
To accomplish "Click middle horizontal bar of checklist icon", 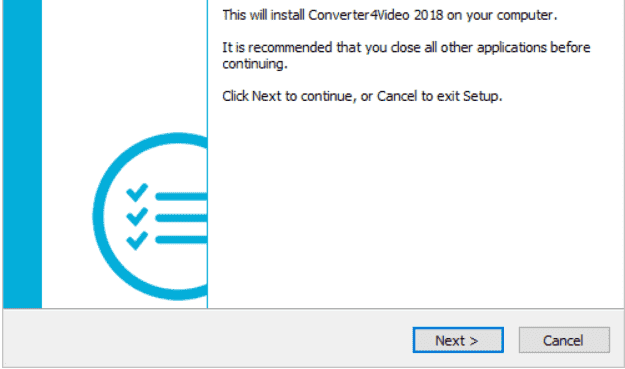I will click(181, 218).
